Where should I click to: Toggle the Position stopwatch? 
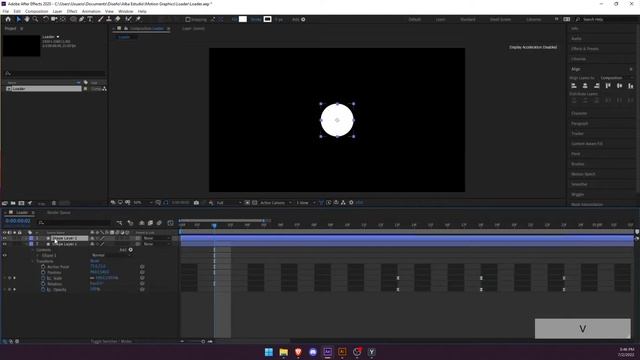point(43,272)
